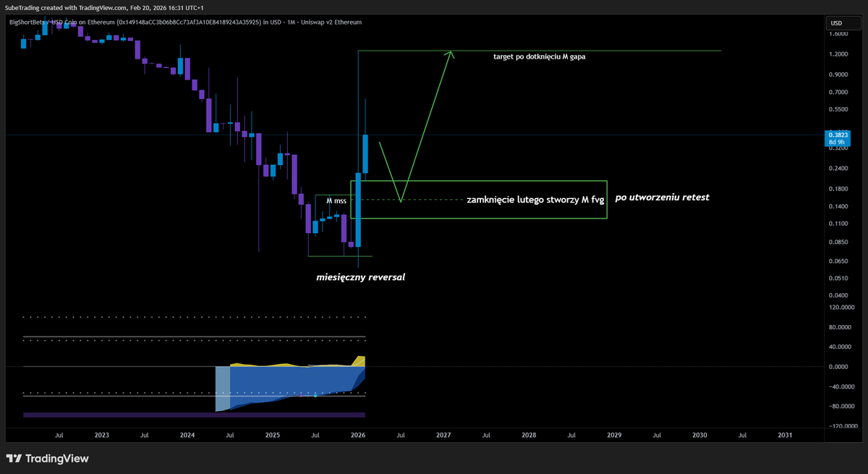Click the current price label 0.3823
Image resolution: width=868 pixels, height=474 pixels.
[x=839, y=135]
